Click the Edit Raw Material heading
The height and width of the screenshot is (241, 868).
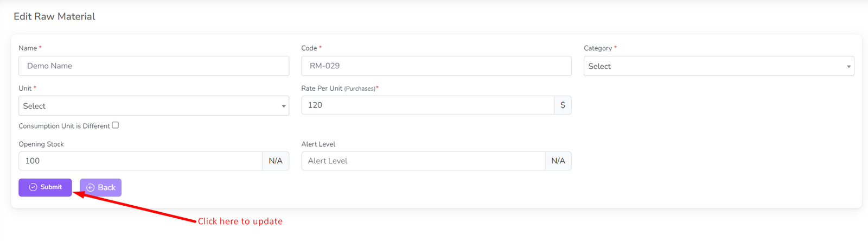54,17
